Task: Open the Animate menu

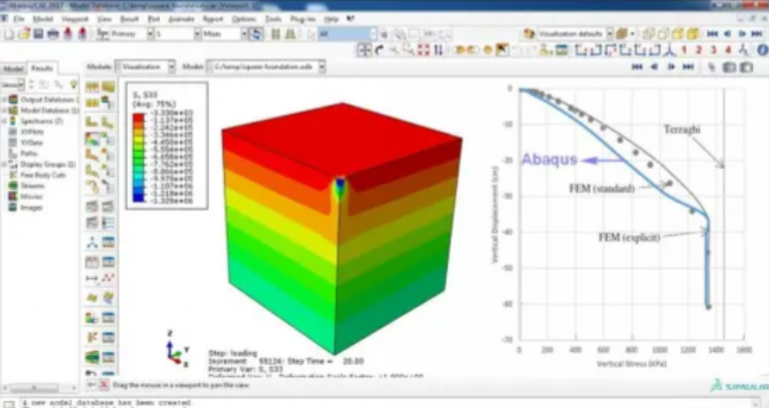Action: pos(181,19)
